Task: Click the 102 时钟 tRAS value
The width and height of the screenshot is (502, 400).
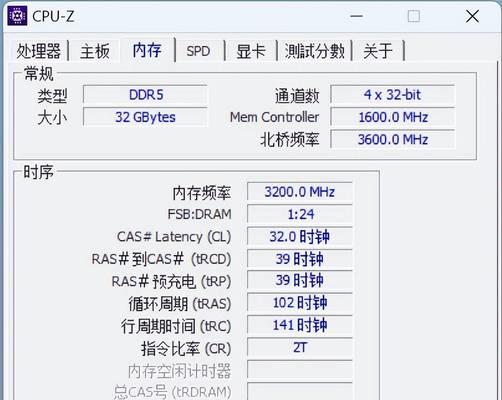Action: [x=300, y=303]
